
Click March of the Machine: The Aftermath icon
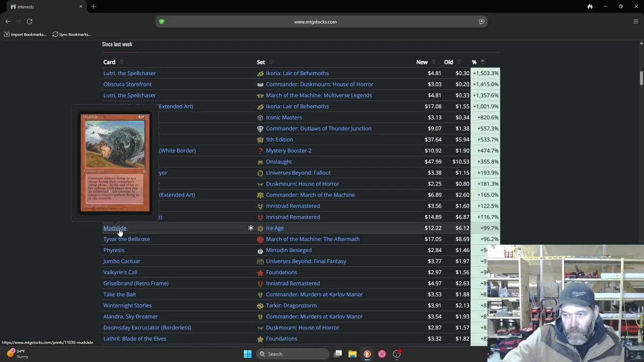click(260, 239)
